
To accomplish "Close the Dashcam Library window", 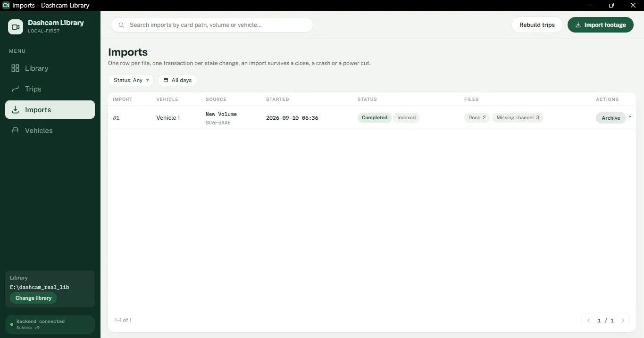I will point(633,5).
